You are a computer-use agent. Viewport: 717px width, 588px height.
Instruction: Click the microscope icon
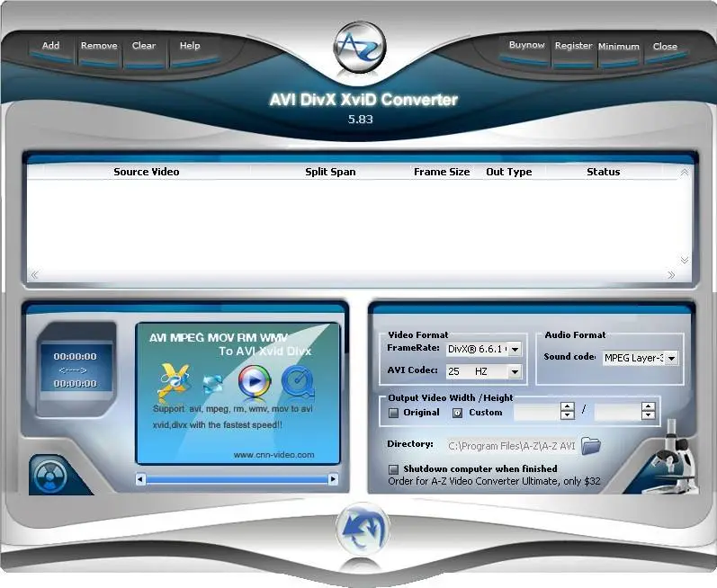click(675, 457)
